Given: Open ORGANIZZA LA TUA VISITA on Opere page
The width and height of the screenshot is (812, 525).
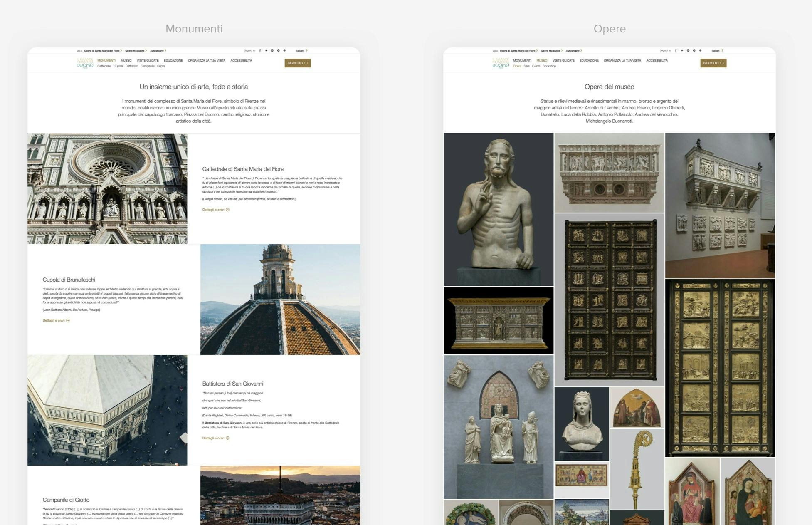Looking at the screenshot, I should pyautogui.click(x=622, y=60).
